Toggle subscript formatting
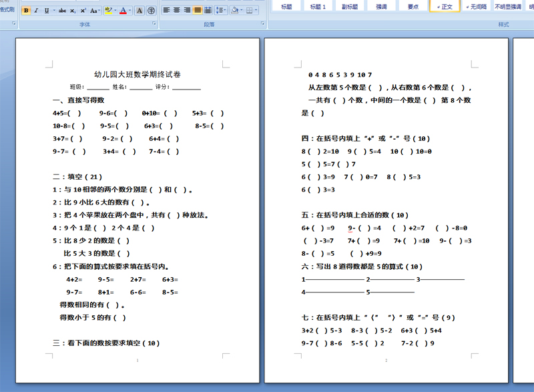The height and width of the screenshot is (392, 534). tap(73, 11)
